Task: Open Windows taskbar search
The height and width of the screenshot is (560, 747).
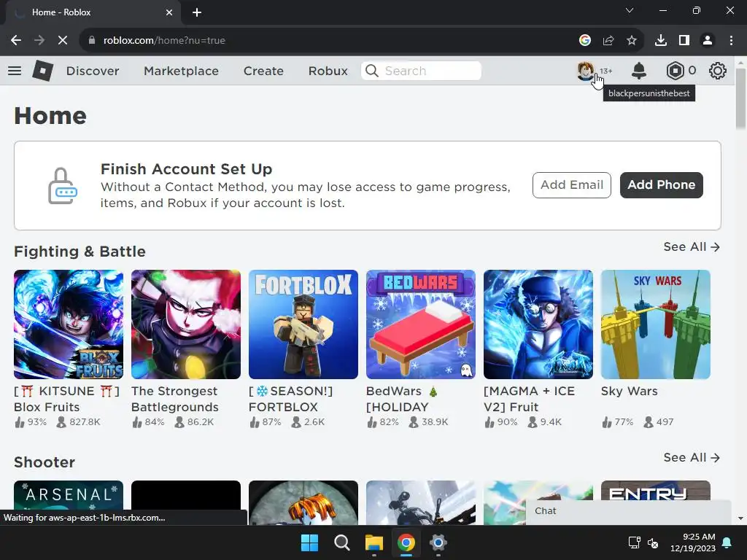Action: click(341, 542)
